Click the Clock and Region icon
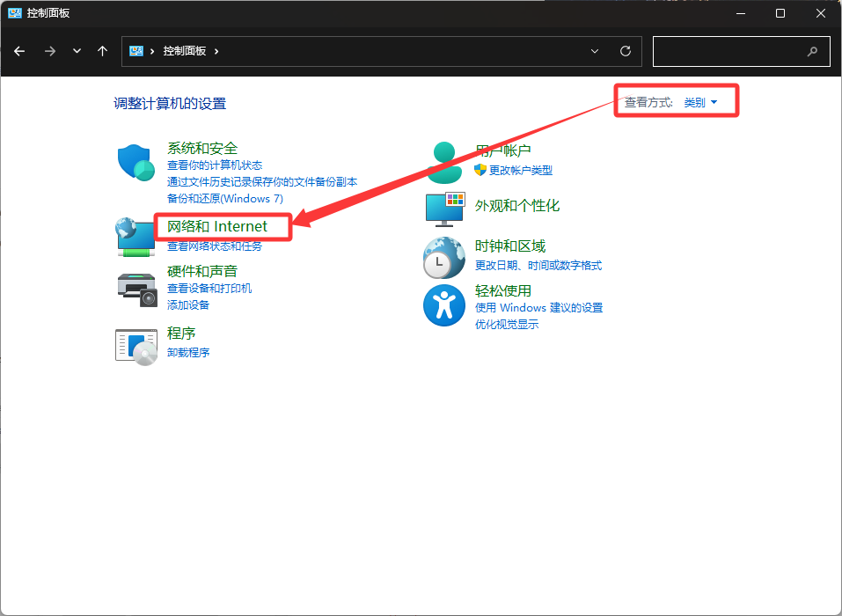842x616 pixels. 444,257
